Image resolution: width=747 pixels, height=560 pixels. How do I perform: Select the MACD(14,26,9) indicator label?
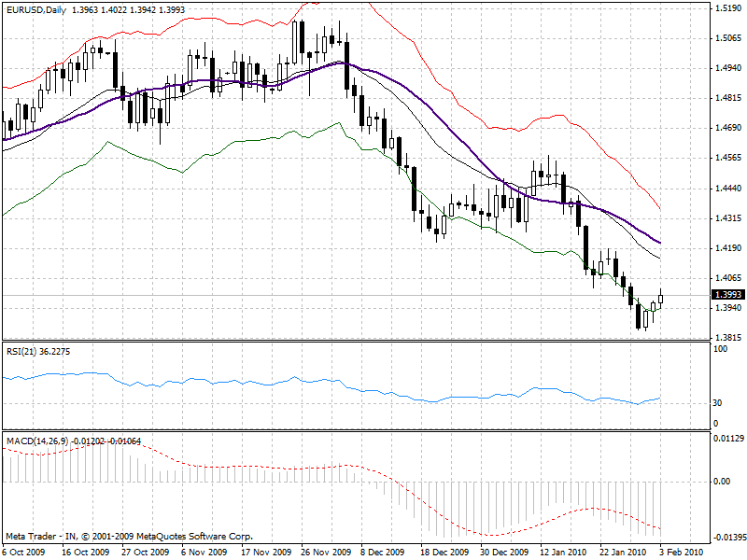[35, 440]
